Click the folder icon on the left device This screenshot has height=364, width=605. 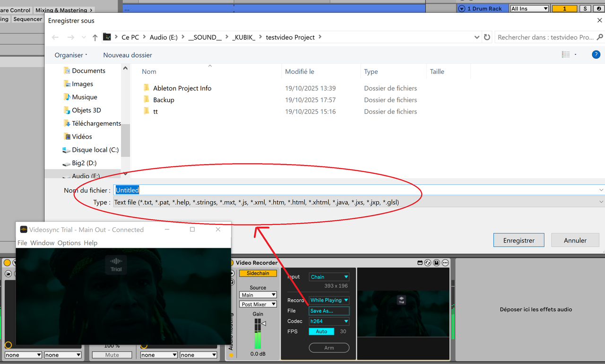click(8, 274)
